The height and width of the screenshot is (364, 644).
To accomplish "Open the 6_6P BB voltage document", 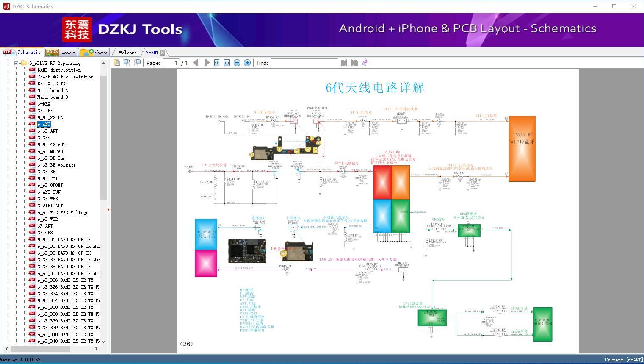I will [56, 165].
